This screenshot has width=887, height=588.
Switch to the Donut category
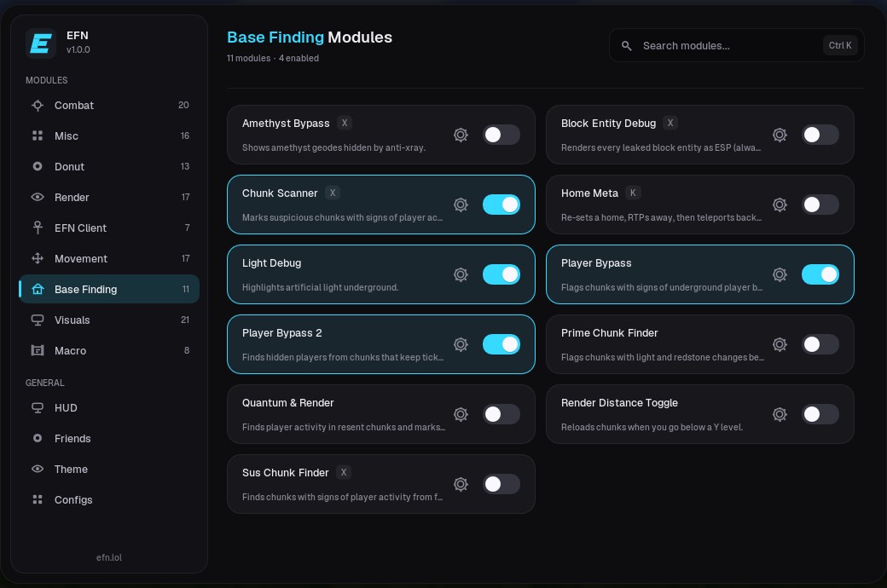[109, 166]
